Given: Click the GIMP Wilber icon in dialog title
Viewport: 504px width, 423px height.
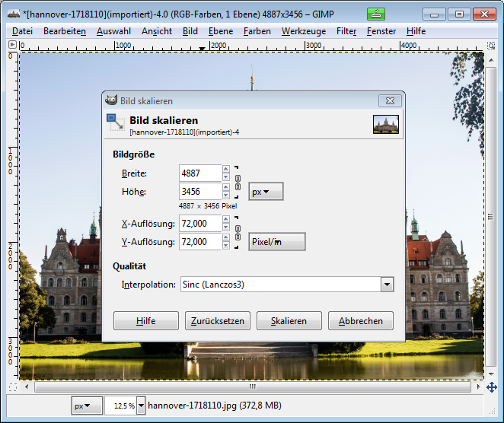Looking at the screenshot, I should pyautogui.click(x=111, y=100).
